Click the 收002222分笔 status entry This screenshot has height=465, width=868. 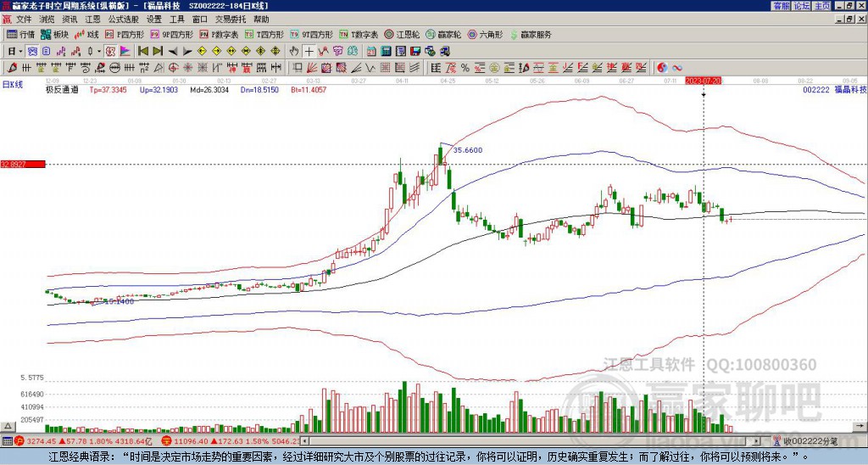click(805, 441)
